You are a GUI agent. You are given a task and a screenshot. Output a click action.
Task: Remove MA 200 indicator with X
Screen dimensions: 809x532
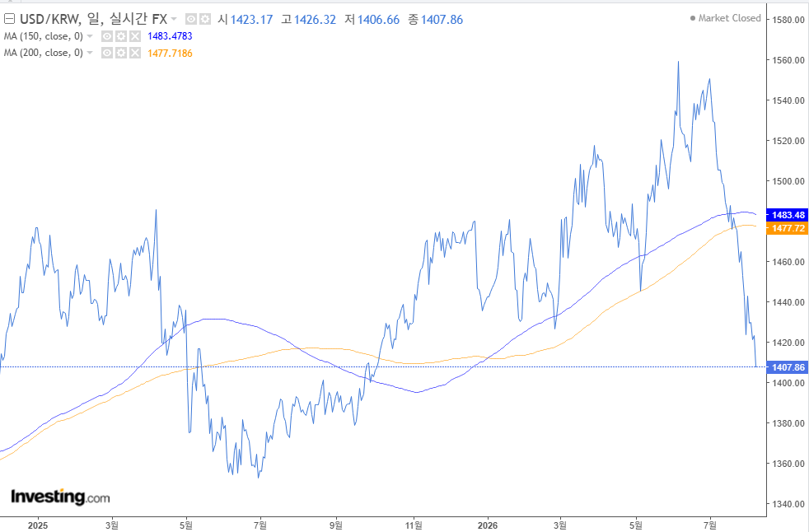point(134,53)
